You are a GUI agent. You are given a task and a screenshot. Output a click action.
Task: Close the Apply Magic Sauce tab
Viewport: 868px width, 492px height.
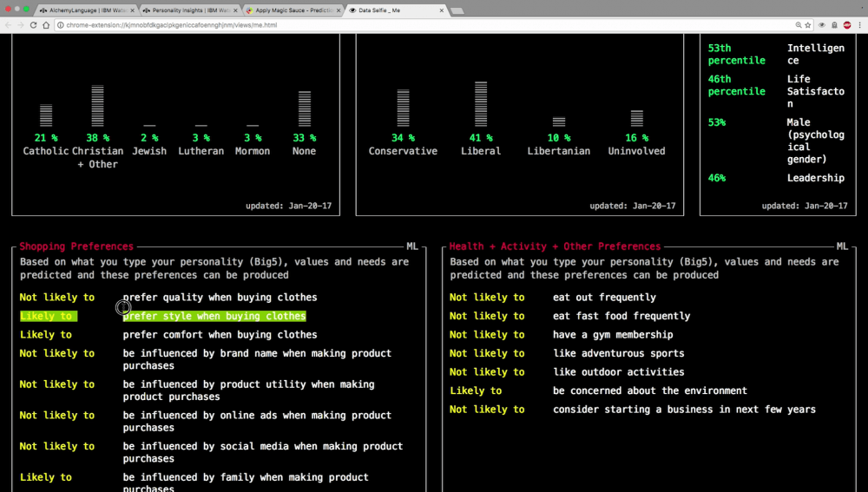(339, 10)
